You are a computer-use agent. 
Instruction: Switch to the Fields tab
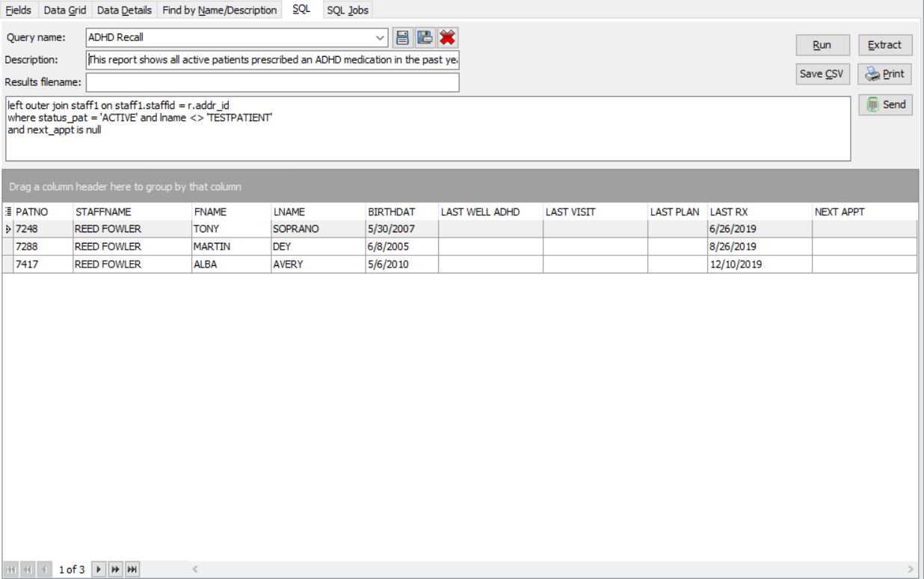coord(19,10)
